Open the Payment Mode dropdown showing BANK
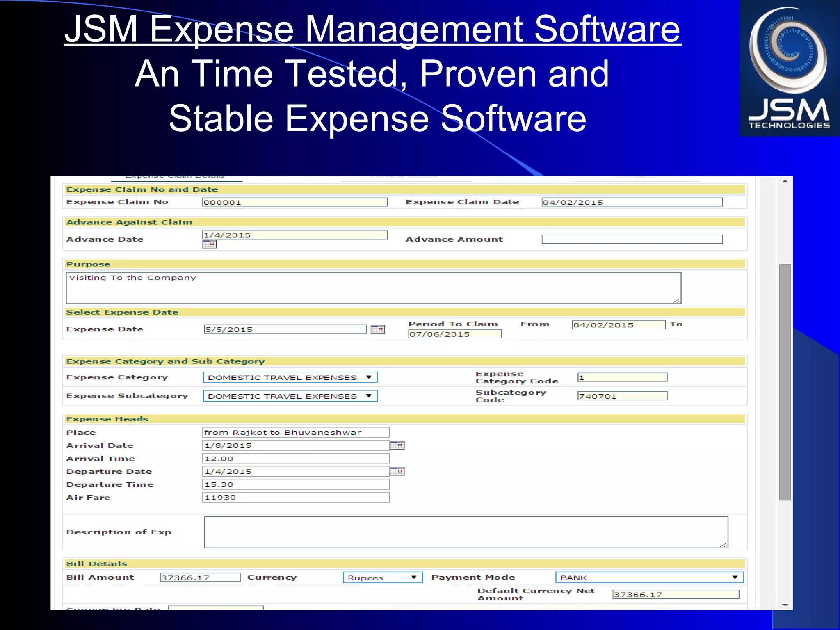 [x=649, y=577]
